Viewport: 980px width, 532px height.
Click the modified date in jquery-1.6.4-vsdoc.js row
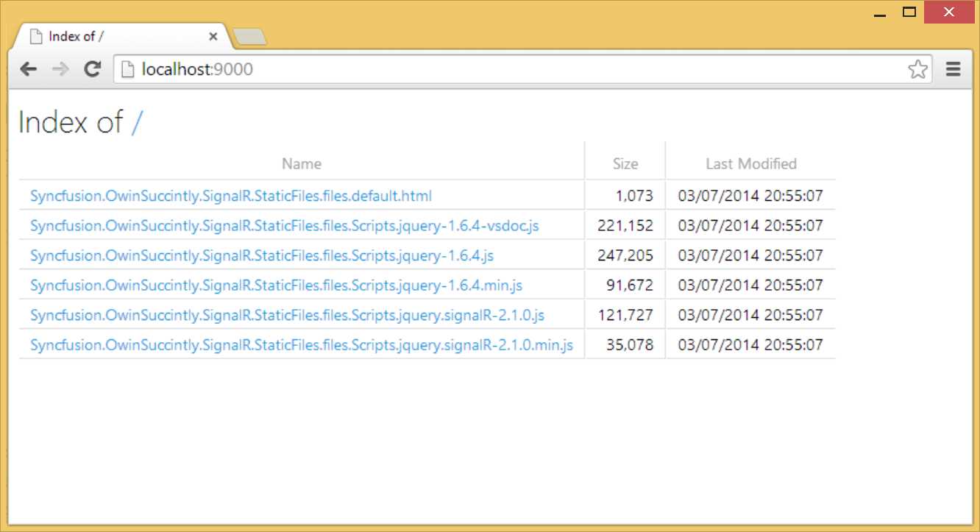point(750,225)
